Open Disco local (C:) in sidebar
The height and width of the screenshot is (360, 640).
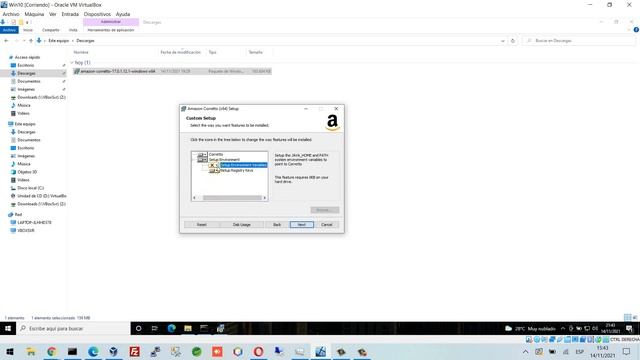[x=30, y=188]
